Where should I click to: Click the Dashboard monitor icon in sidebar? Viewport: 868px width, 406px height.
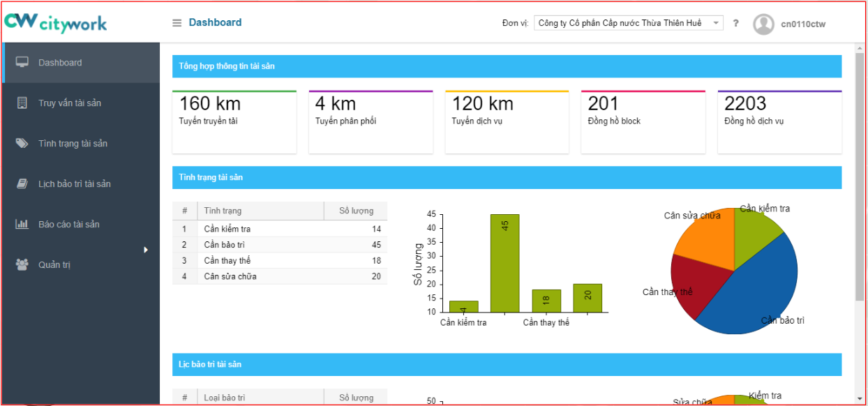22,63
